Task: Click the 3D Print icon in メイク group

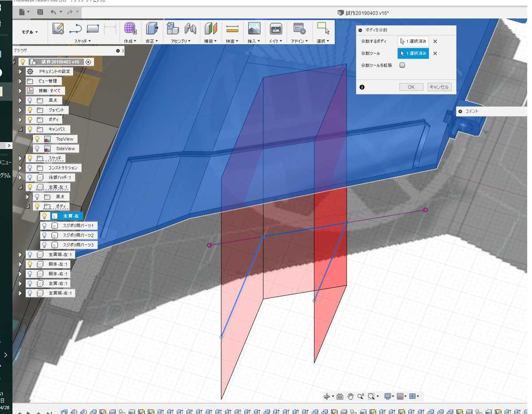Action: point(276,29)
